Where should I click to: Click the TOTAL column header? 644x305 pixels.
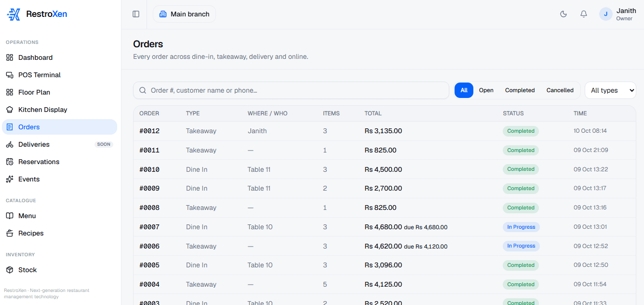[x=373, y=113]
